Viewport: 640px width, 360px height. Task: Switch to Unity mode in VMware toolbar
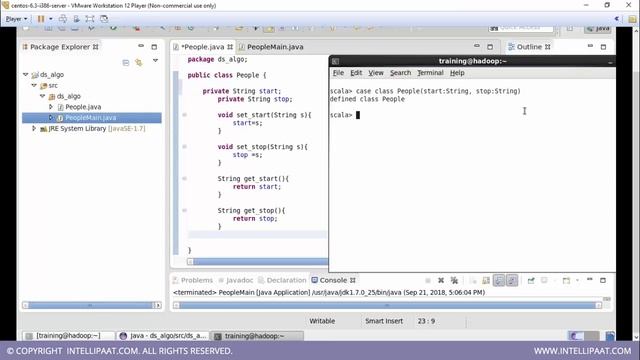(104, 19)
